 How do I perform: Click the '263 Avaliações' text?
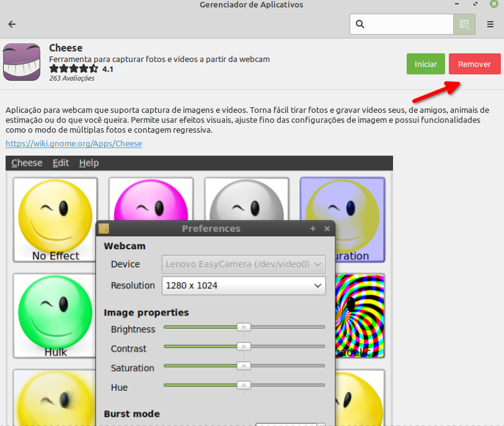[x=72, y=78]
